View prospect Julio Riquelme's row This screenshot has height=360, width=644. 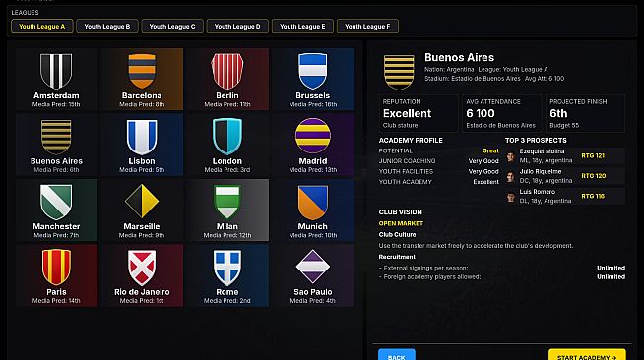pyautogui.click(x=565, y=176)
